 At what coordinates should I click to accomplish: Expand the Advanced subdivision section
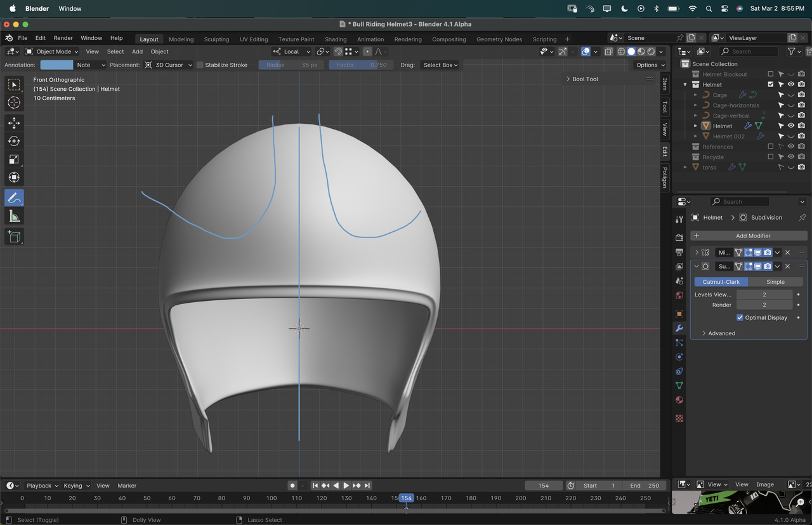[x=721, y=333]
